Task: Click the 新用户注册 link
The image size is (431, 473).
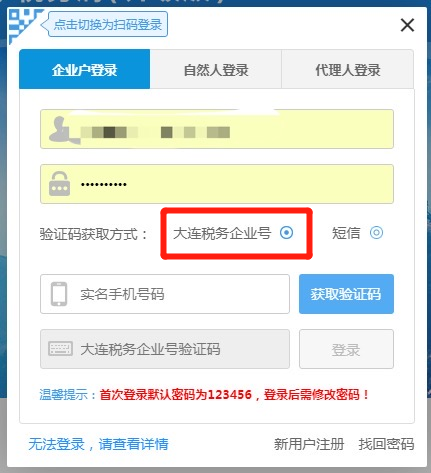Action: [x=309, y=444]
